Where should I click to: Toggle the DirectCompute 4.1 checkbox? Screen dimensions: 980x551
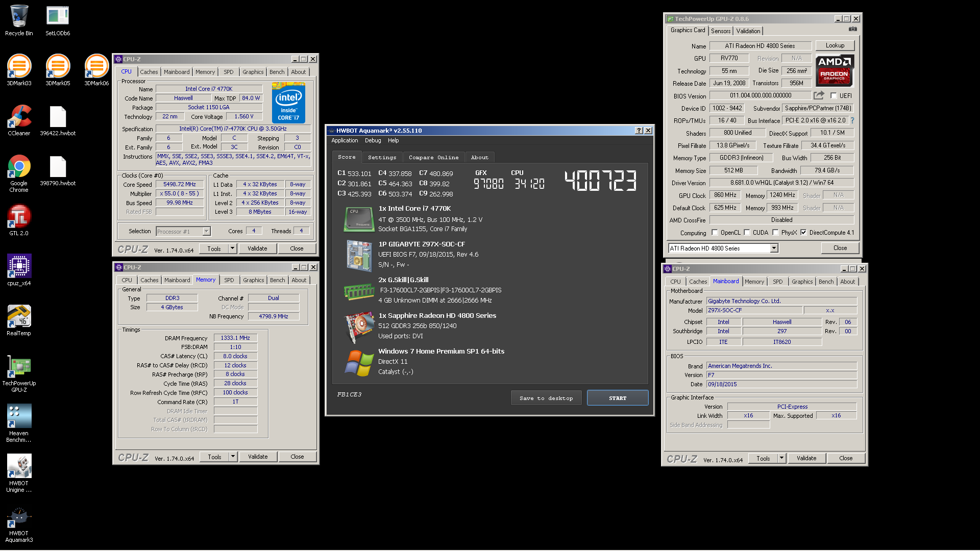coord(803,233)
